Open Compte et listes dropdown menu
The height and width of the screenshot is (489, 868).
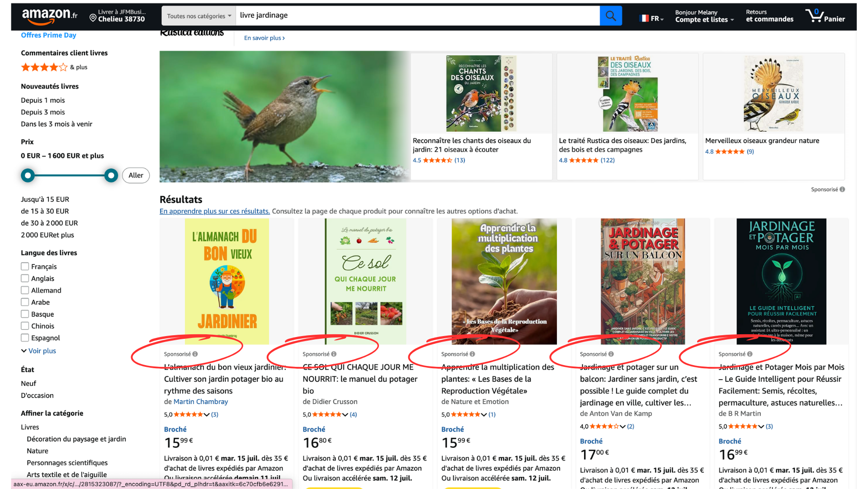point(704,19)
